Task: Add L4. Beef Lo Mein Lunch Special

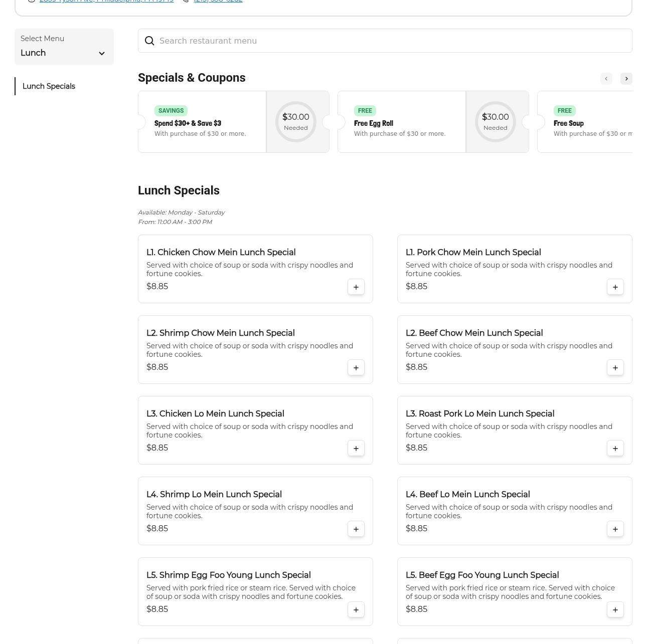Action: point(615,529)
